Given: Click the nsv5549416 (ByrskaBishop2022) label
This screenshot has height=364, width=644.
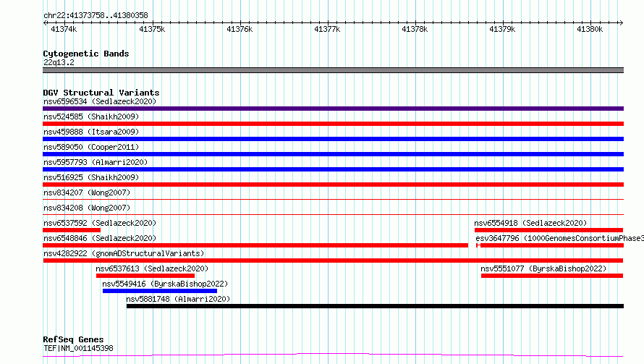Looking at the screenshot, I should (165, 284).
